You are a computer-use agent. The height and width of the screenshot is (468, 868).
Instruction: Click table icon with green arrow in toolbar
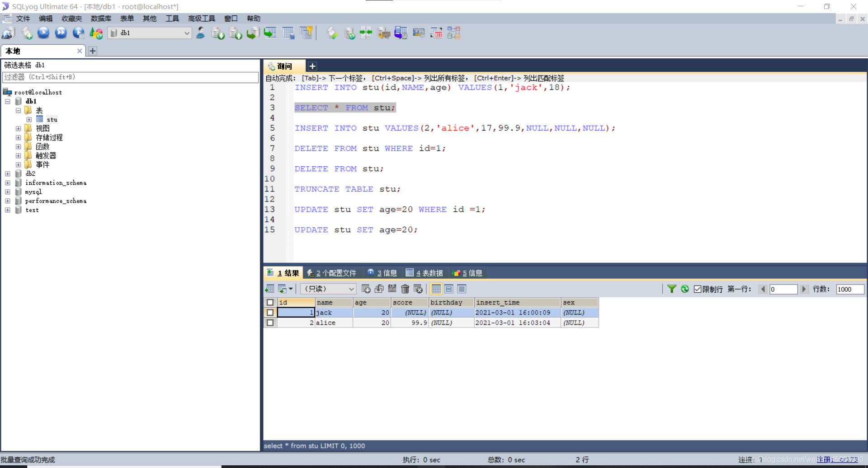(270, 33)
